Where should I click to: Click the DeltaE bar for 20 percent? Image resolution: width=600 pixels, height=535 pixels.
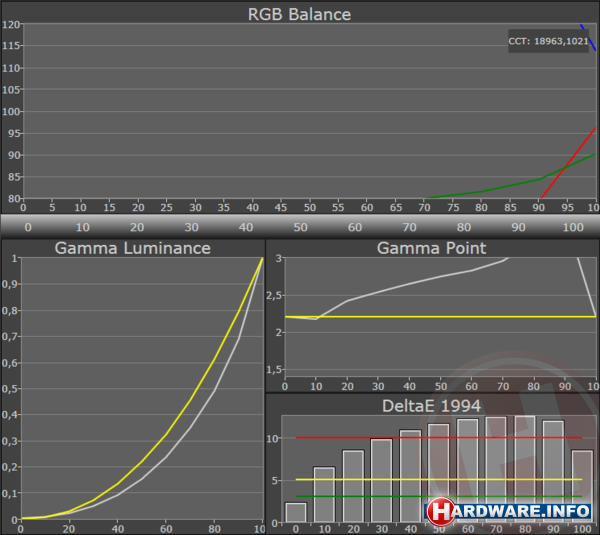pos(353,486)
